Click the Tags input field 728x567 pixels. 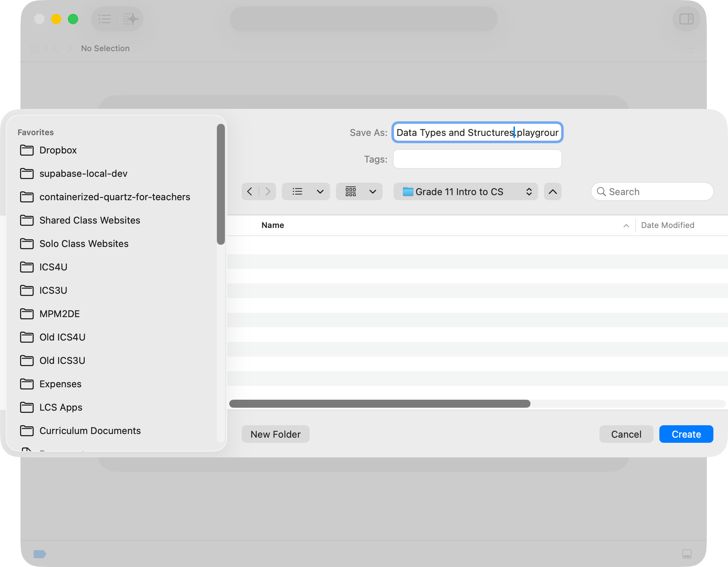(x=477, y=159)
